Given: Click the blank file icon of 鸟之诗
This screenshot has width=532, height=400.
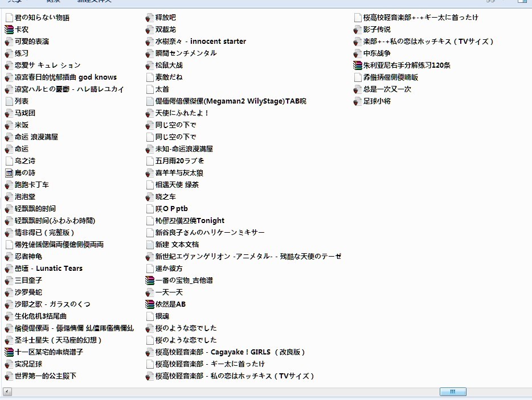Looking at the screenshot, I should 9,161.
